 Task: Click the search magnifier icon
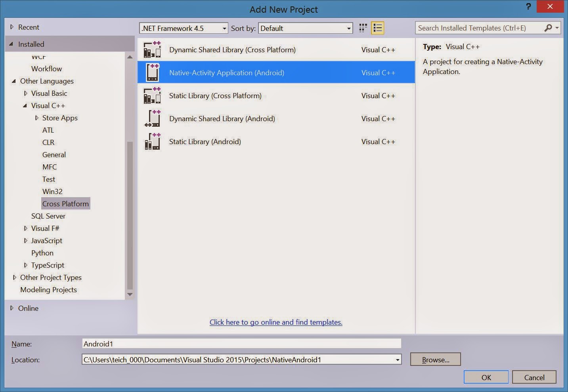[x=548, y=28]
